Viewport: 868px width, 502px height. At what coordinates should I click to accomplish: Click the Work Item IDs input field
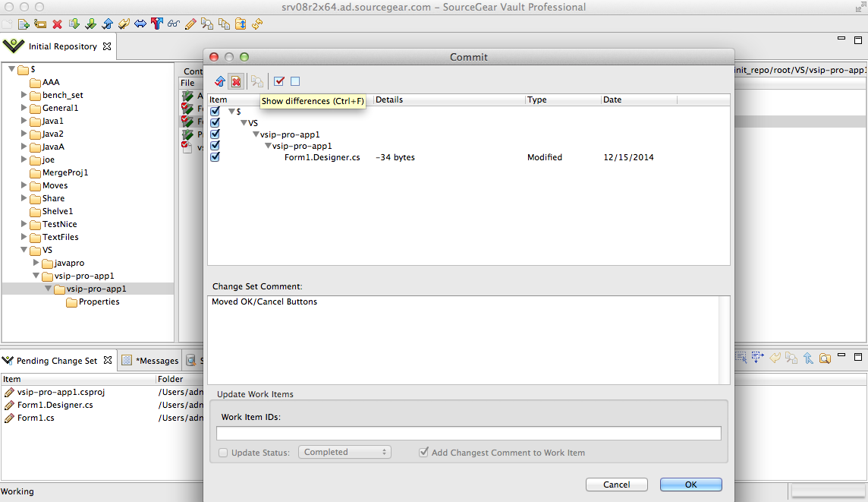469,434
